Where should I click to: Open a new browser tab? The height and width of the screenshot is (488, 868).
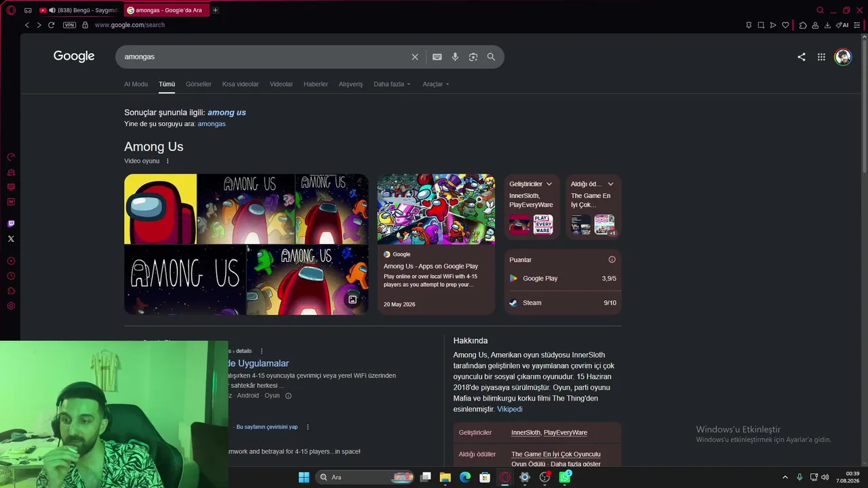pos(215,10)
